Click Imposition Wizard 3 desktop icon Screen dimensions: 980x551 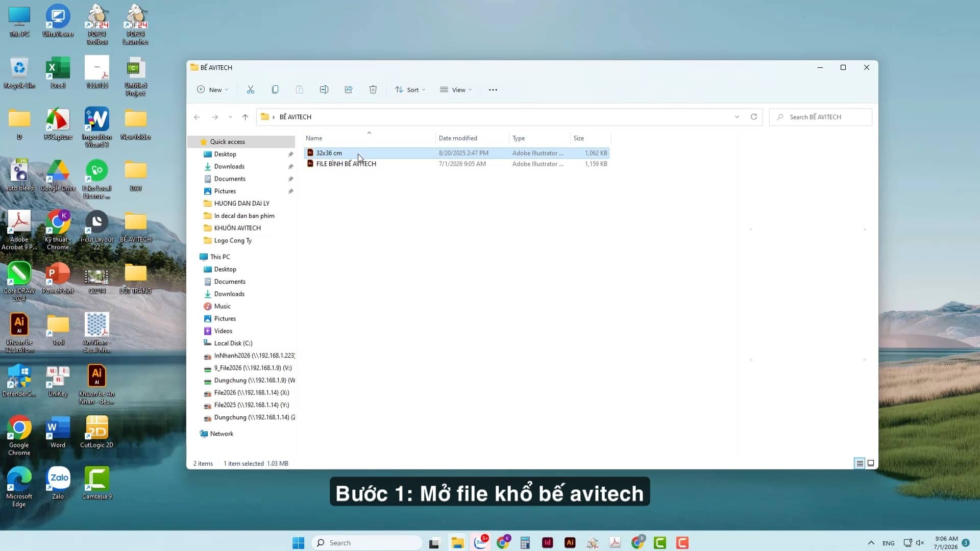click(96, 127)
